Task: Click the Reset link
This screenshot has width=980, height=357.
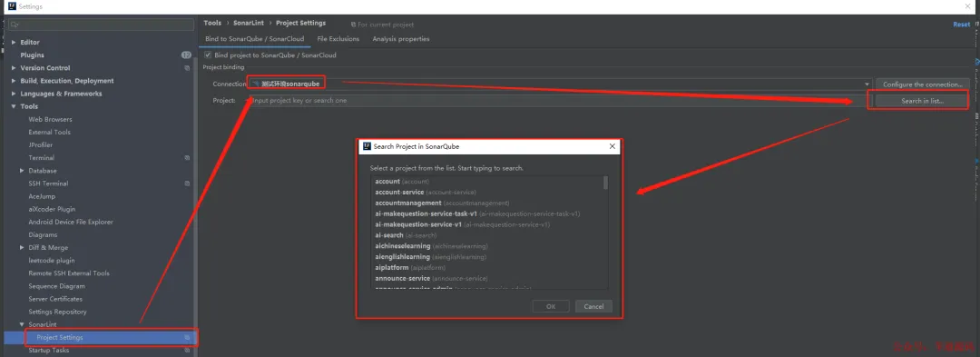Action: click(961, 25)
